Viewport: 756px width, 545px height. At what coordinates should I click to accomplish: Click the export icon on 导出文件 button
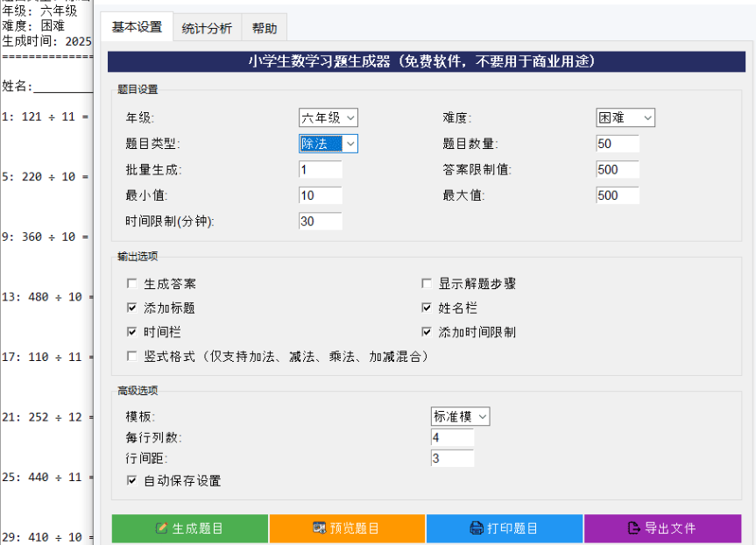click(x=634, y=528)
